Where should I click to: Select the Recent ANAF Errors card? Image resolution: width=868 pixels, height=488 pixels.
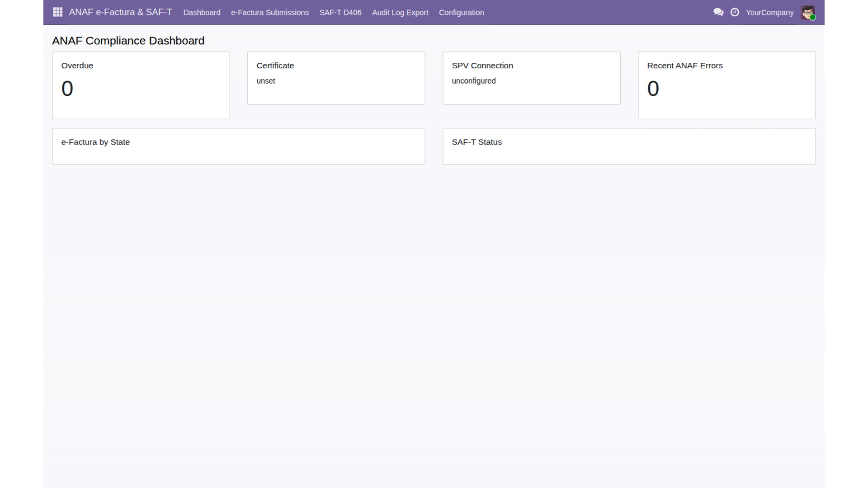(x=726, y=85)
